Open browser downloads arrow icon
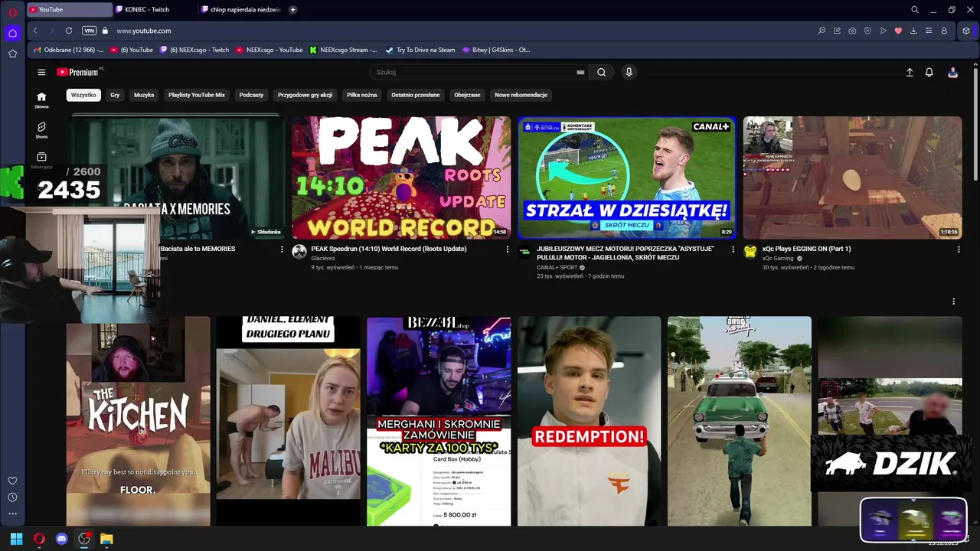The height and width of the screenshot is (551, 980). click(x=913, y=31)
